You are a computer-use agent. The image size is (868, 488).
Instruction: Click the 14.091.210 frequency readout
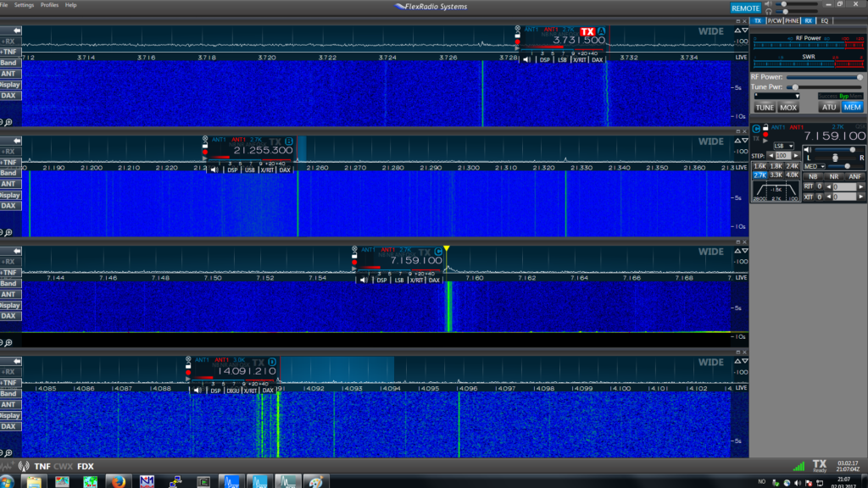point(246,371)
